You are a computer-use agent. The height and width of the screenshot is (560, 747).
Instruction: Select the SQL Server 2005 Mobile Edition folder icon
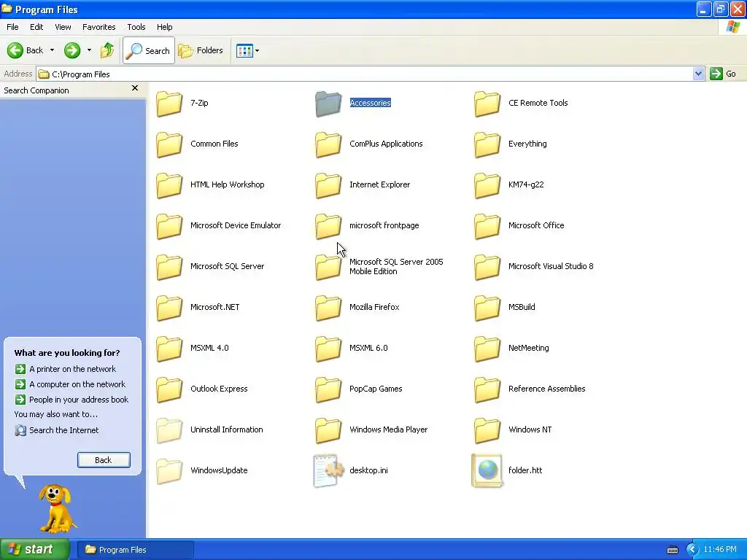pos(328,267)
